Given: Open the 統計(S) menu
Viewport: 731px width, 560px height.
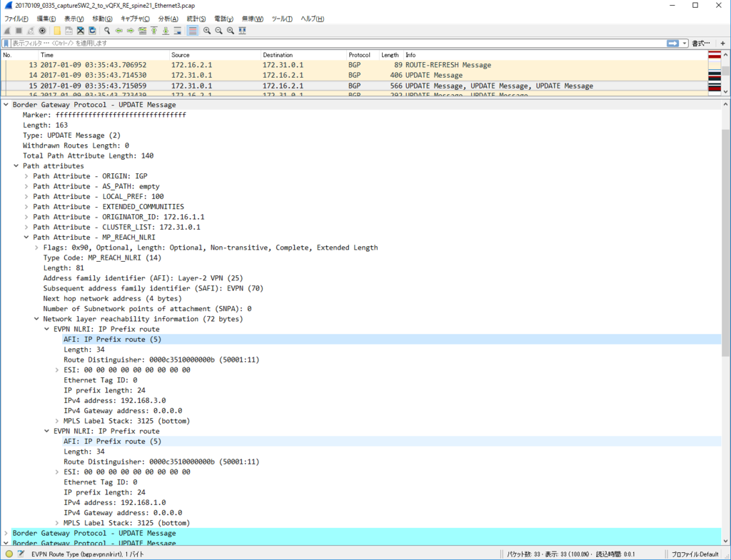Looking at the screenshot, I should pos(196,19).
